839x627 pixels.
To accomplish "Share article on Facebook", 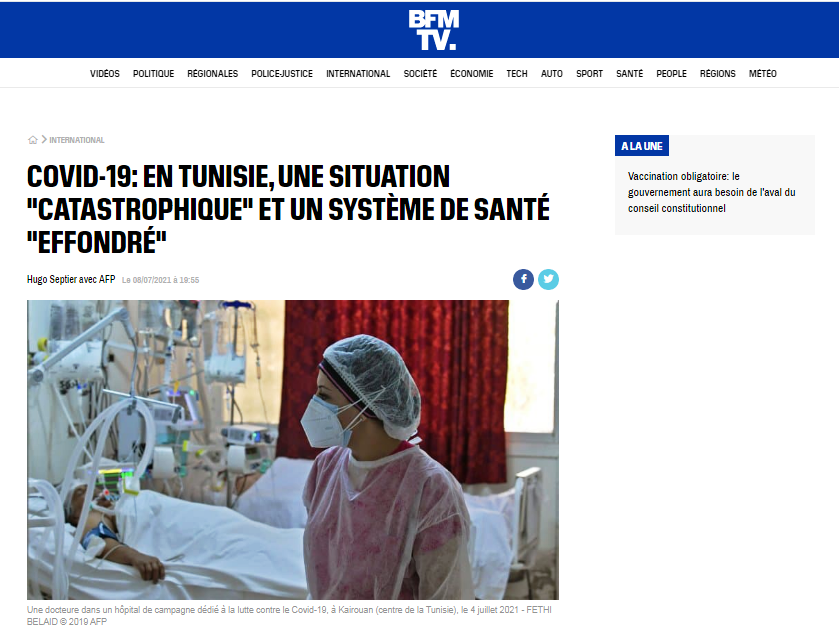I will (x=523, y=279).
